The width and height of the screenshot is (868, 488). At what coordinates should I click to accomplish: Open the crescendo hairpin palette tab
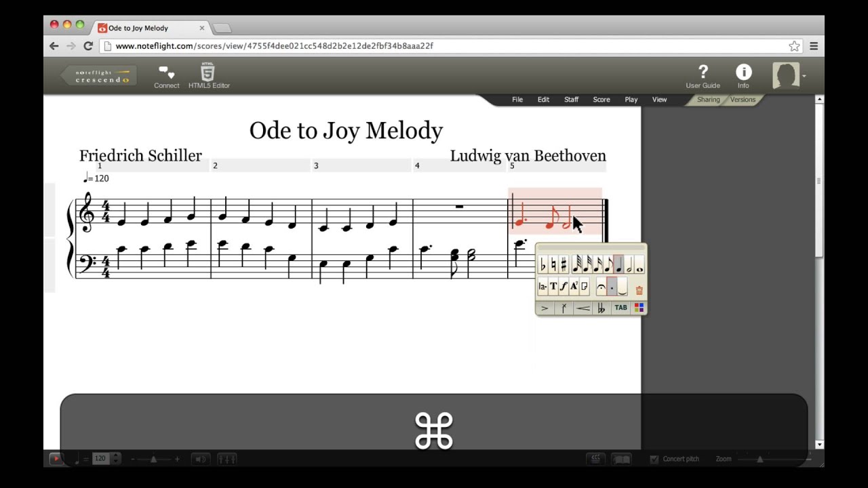pos(583,308)
